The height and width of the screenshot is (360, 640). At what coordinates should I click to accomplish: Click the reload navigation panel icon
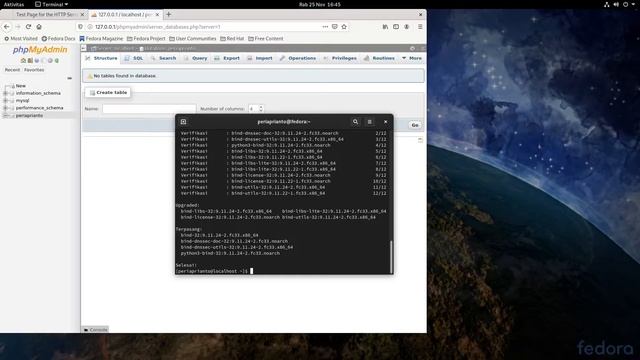click(57, 60)
